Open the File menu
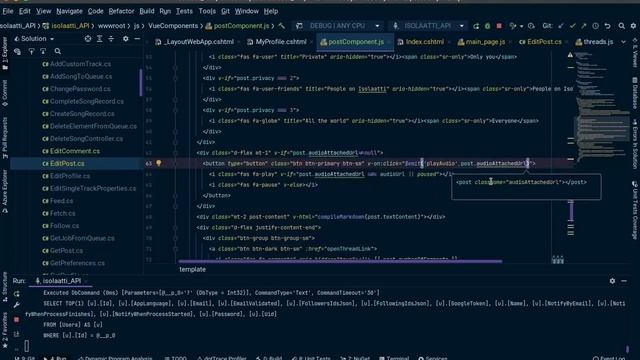The width and height of the screenshot is (640, 360). [8, 11]
